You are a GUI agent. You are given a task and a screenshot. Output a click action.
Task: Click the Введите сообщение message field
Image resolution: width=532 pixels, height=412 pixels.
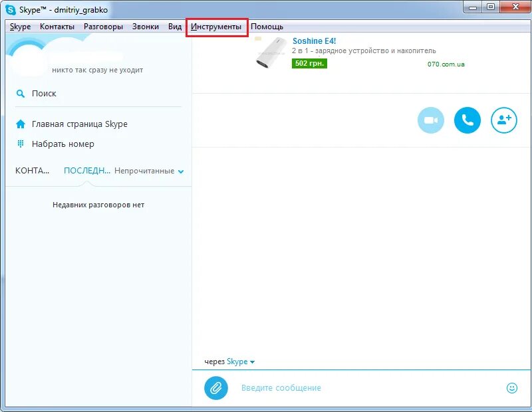pos(368,388)
